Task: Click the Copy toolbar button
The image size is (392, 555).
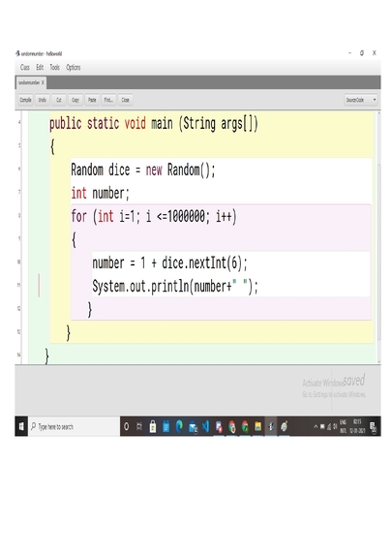Action: [x=75, y=100]
